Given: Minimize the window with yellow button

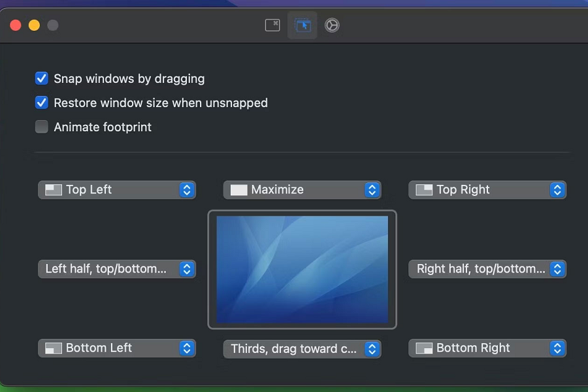Looking at the screenshot, I should tap(34, 25).
